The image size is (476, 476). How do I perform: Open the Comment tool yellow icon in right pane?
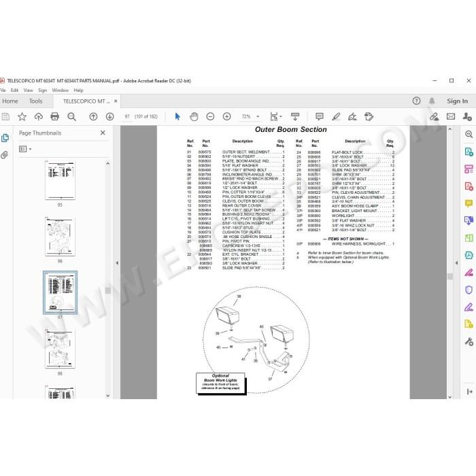click(469, 203)
